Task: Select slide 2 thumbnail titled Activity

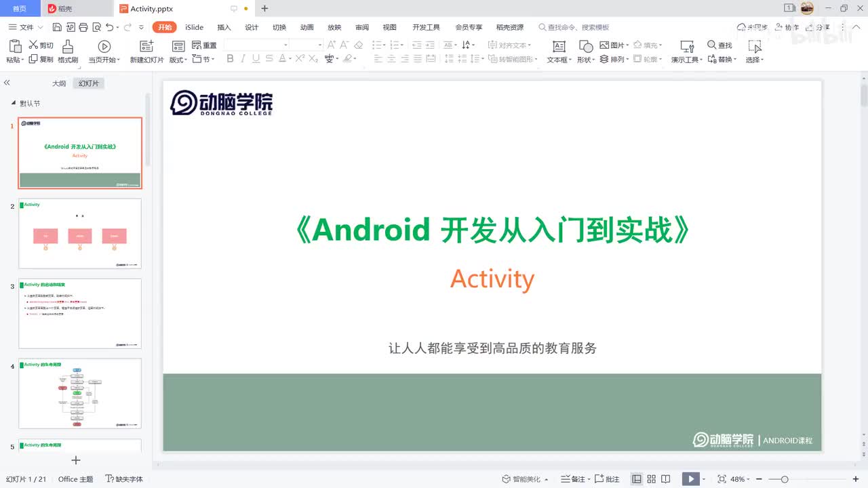Action: [80, 233]
